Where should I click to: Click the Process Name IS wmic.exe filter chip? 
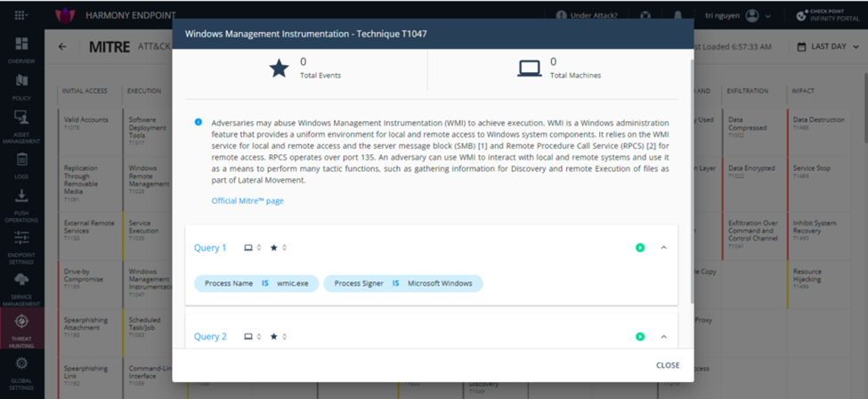[x=256, y=283]
